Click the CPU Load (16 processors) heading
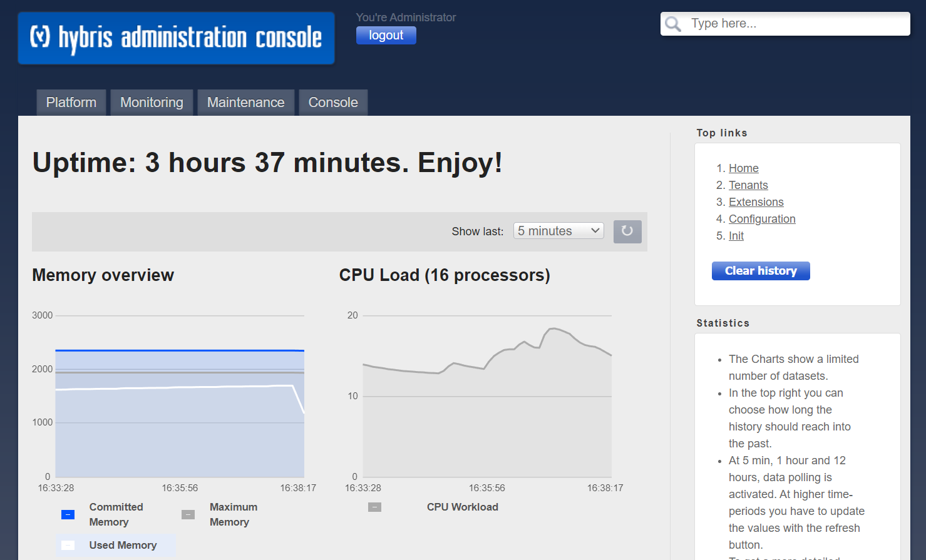Viewport: 926px width, 560px height. (445, 275)
